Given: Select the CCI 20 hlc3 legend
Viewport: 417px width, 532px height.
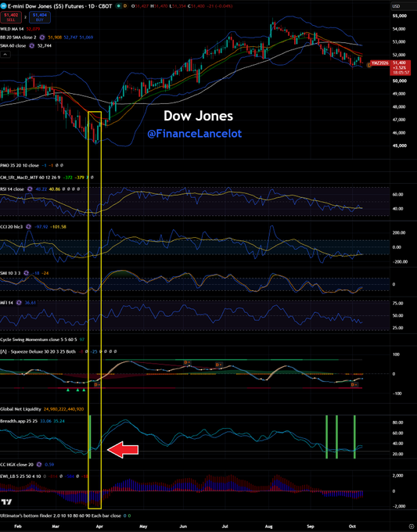Looking at the screenshot, I should [12, 227].
